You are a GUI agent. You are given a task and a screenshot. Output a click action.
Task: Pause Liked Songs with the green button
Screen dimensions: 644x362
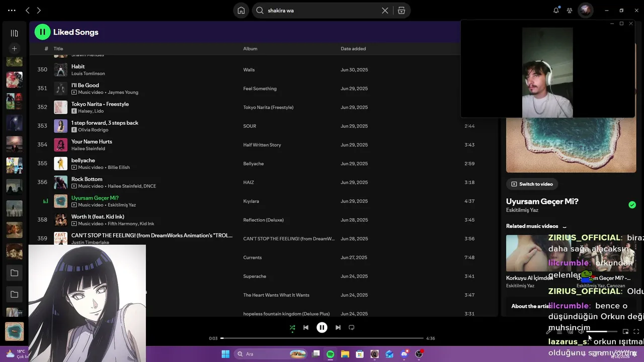click(42, 32)
